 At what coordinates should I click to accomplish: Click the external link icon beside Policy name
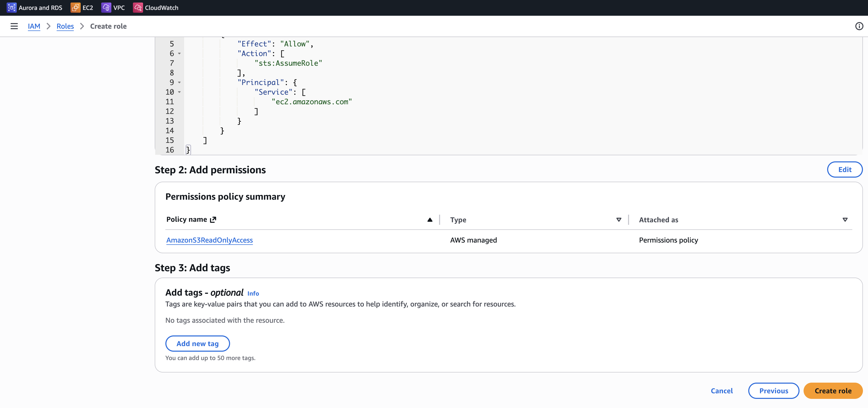click(213, 220)
